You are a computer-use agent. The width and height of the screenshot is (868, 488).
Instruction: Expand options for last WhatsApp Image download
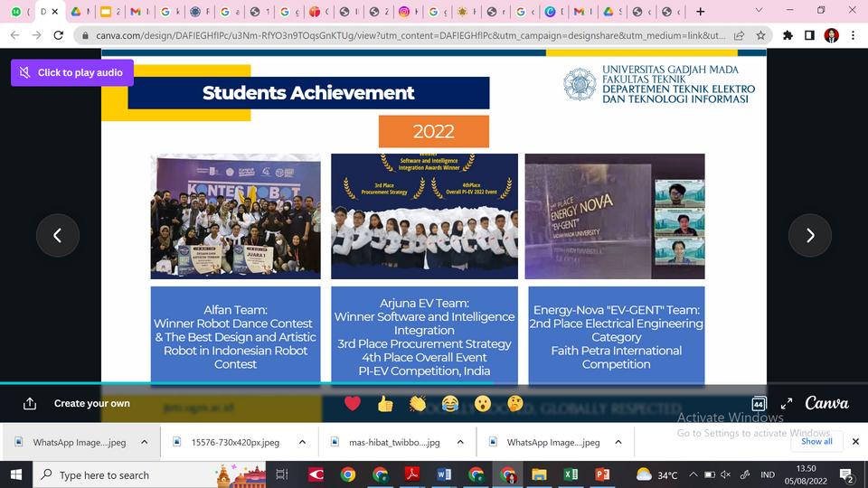(x=618, y=442)
